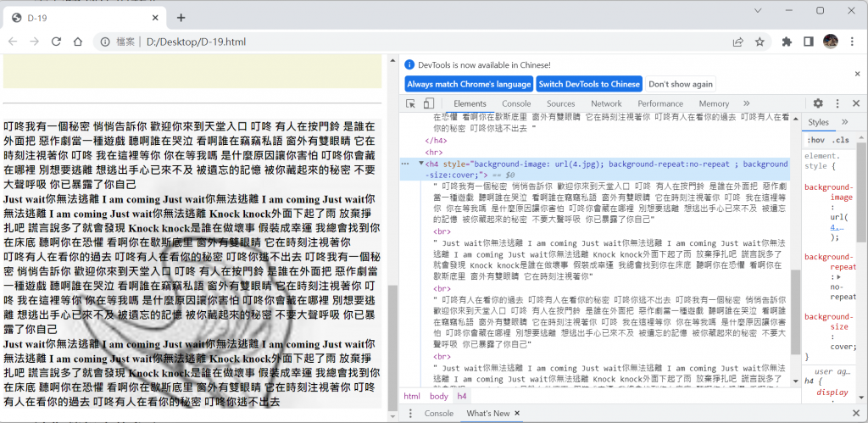This screenshot has height=423, width=868.
Task: Dismiss the DevTools language notice
Action: tap(856, 74)
